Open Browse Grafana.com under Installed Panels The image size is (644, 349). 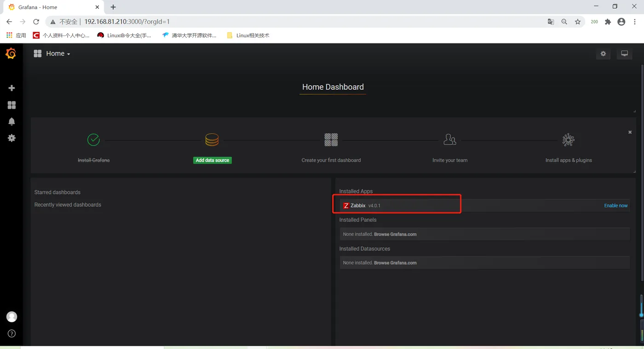(395, 234)
